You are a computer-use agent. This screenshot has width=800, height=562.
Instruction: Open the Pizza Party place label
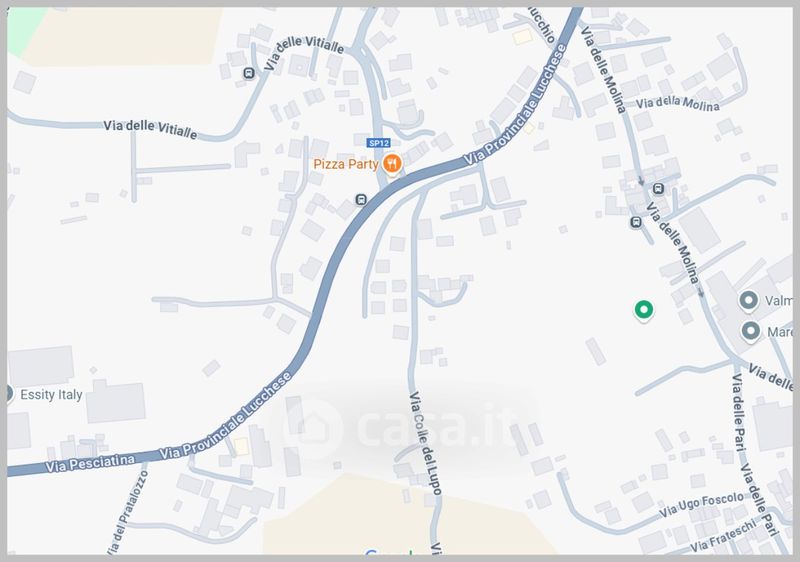(345, 164)
